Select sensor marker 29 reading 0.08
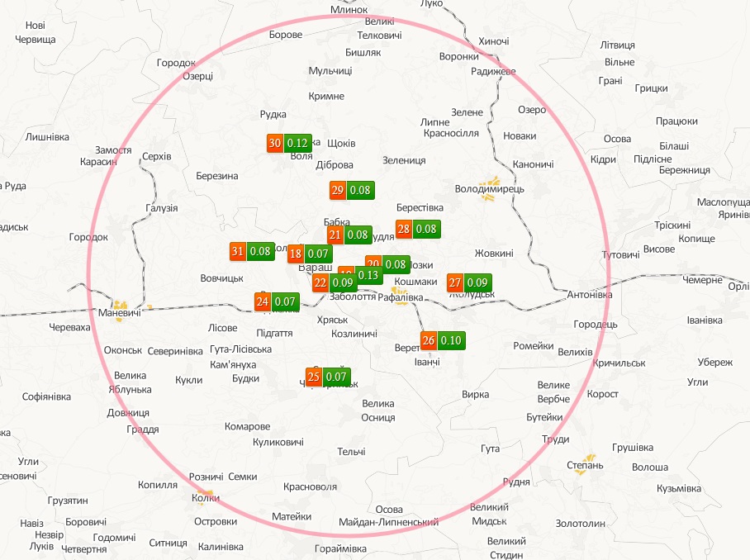750x560 pixels. click(351, 191)
